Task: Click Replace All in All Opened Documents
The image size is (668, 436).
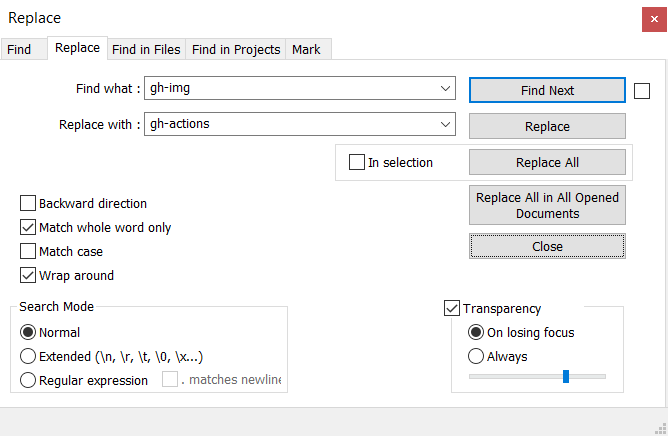Action: point(547,205)
